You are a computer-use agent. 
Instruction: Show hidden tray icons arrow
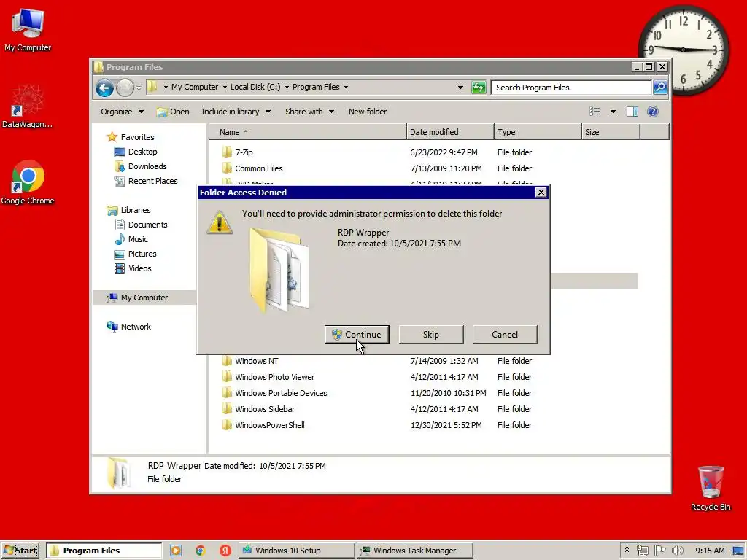pos(627,550)
